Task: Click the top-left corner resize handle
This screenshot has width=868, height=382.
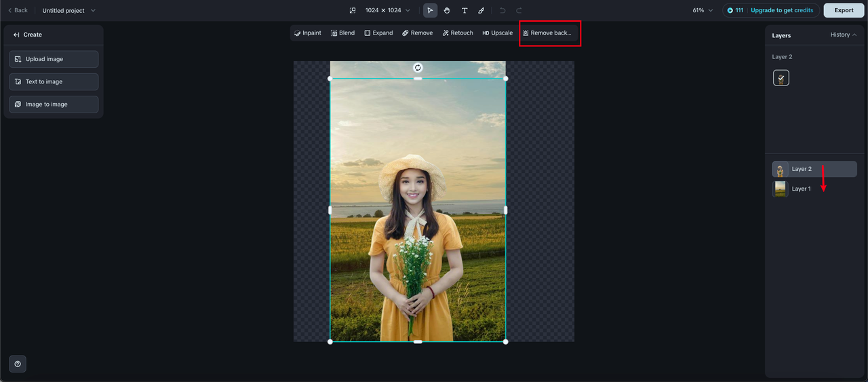Action: (330, 79)
